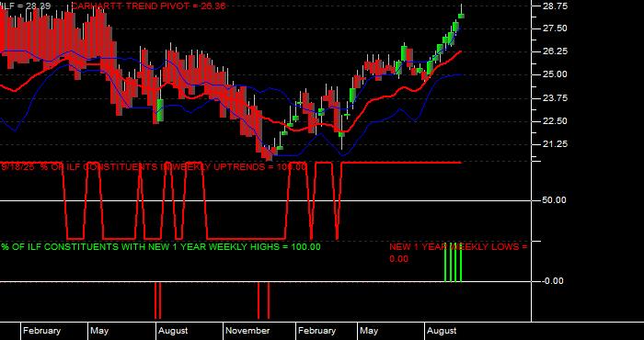This screenshot has width=644, height=340.
Task: Click the first August time axis label
Action: point(173,331)
